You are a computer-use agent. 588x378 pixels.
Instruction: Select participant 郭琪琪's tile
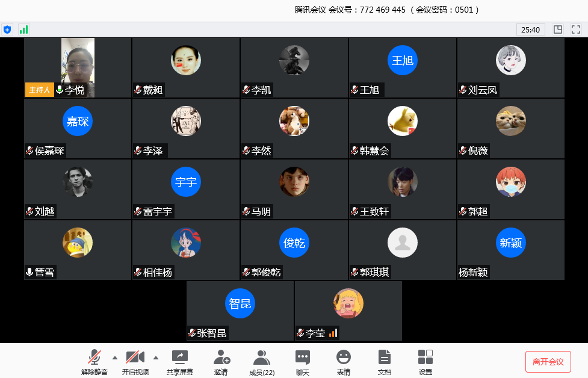403,250
